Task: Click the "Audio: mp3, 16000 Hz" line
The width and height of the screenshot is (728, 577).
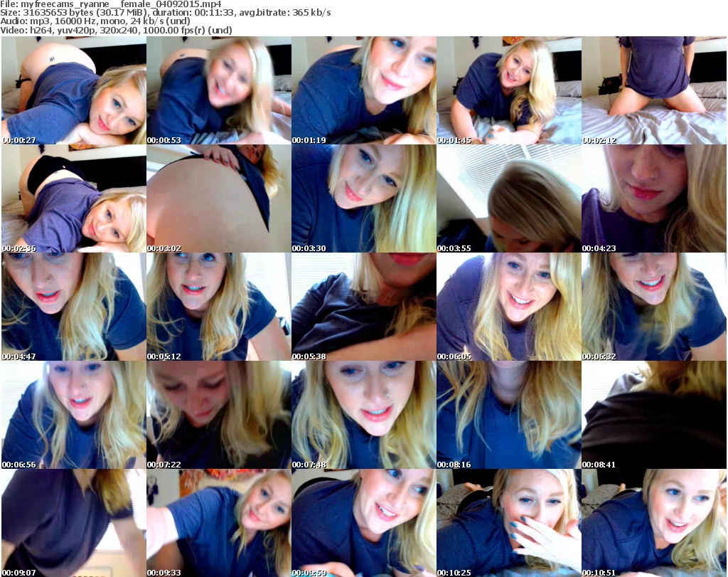Action: (95, 21)
